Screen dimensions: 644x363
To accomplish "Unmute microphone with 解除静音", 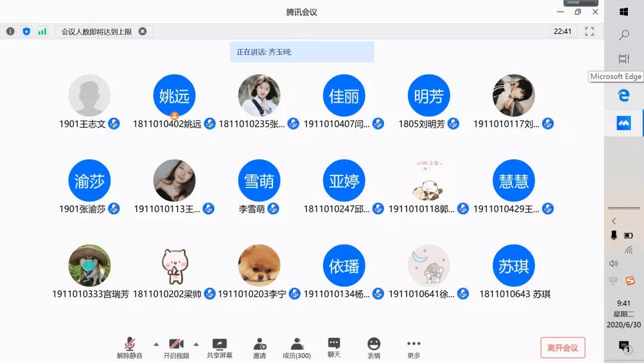I will [129, 348].
